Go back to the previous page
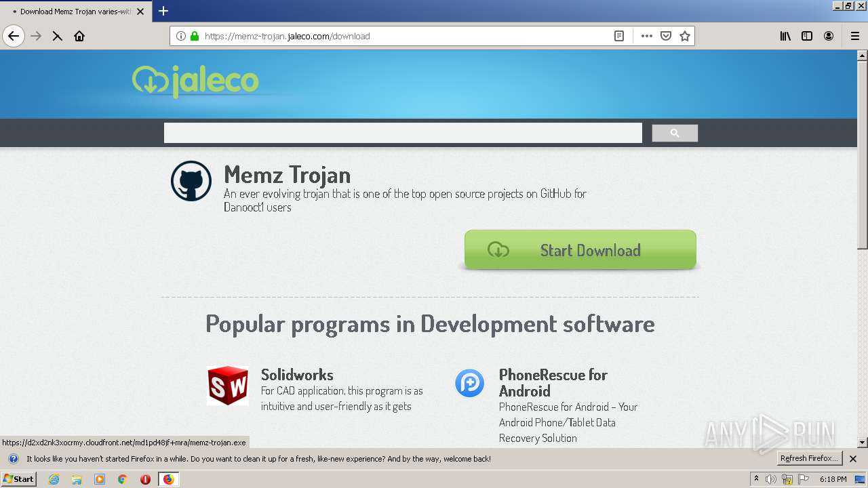Screen dimensions: 868x488 pos(14,36)
